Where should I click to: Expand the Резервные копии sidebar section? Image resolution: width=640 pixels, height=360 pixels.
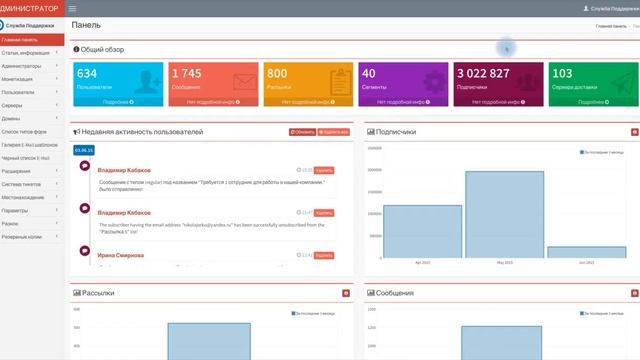32,237
